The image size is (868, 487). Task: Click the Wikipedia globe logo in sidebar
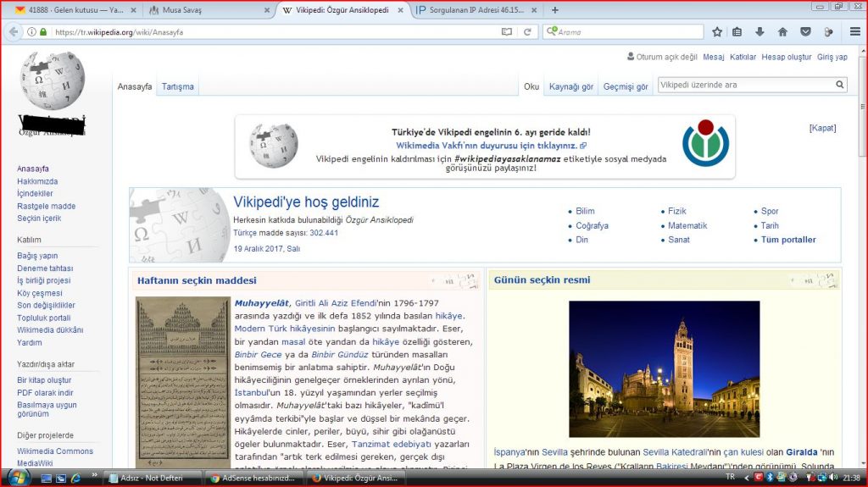point(53,80)
